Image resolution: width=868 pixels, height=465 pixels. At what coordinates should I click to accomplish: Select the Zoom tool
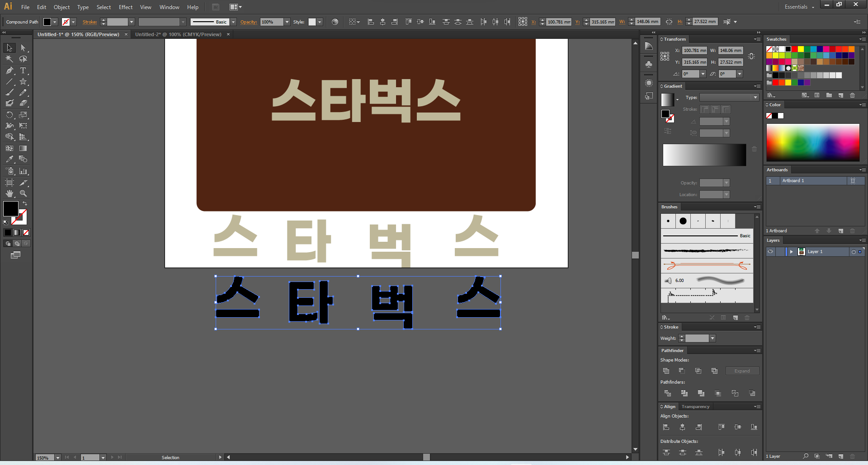point(23,193)
